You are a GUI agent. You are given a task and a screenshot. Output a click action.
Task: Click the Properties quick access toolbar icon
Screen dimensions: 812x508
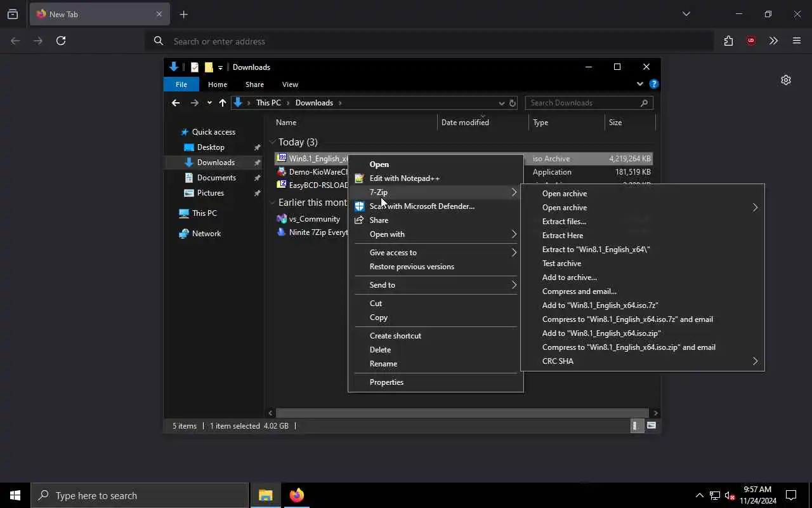point(195,67)
